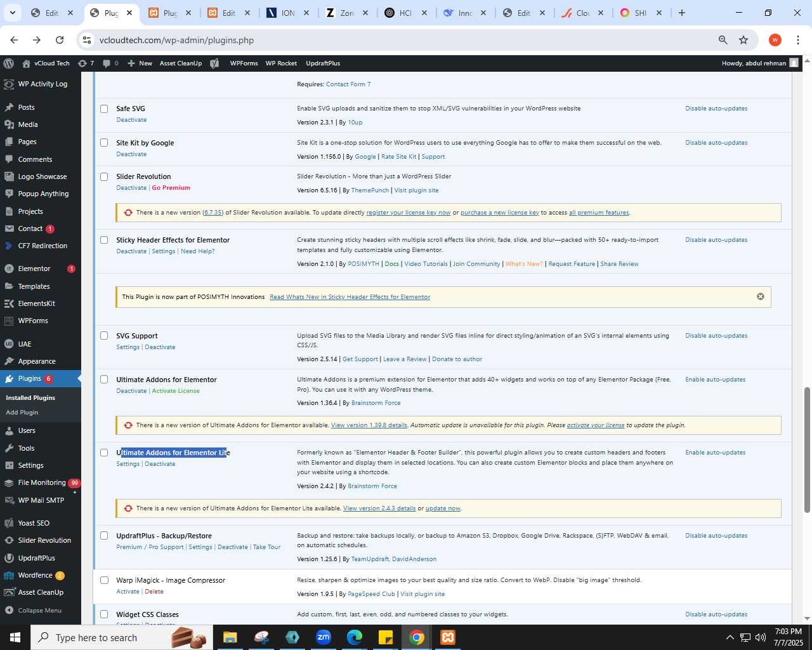Open UpdraftPlus admin bar menu
This screenshot has height=650, width=812.
[x=323, y=63]
